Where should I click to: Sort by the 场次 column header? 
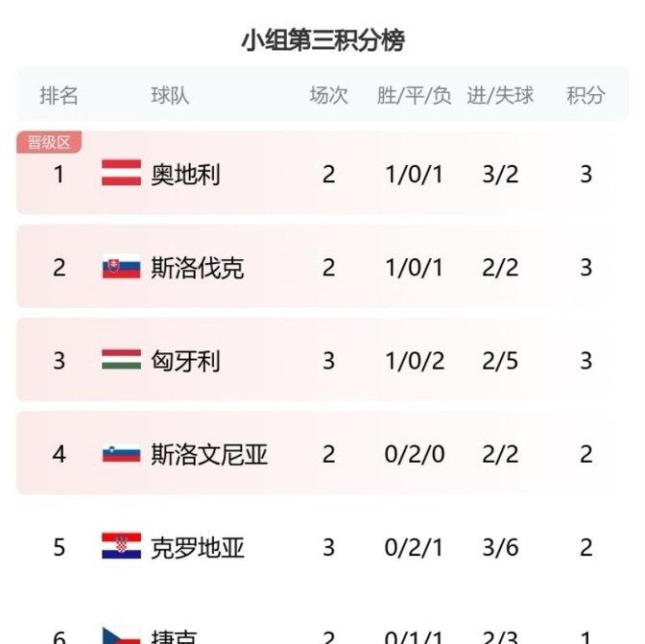coord(328,95)
